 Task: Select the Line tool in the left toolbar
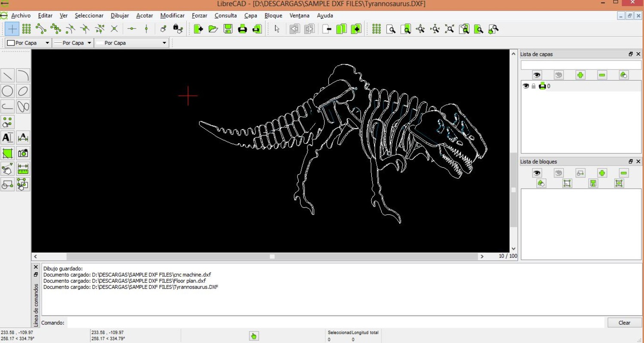pyautogui.click(x=7, y=75)
